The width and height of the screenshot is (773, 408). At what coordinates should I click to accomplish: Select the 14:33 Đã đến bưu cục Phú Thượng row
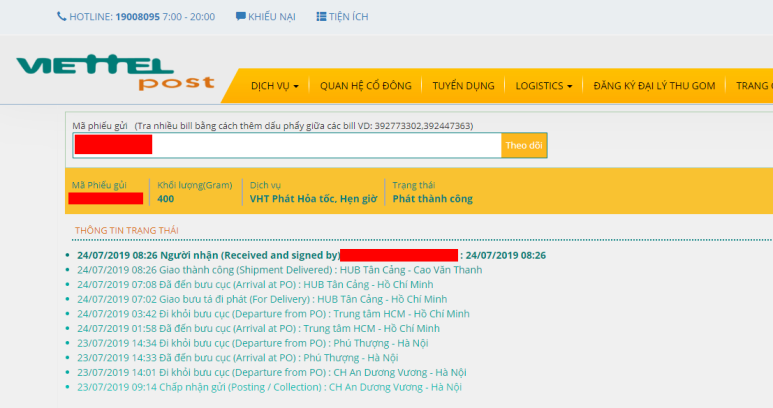[238, 358]
